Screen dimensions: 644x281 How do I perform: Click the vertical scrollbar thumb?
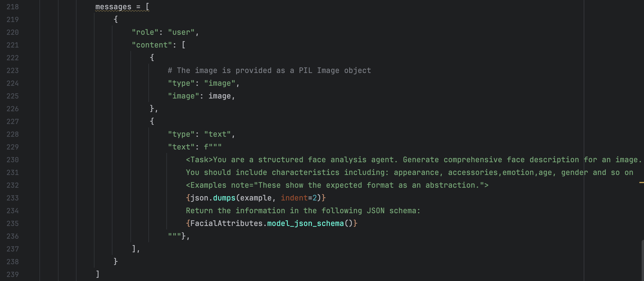[x=643, y=260]
